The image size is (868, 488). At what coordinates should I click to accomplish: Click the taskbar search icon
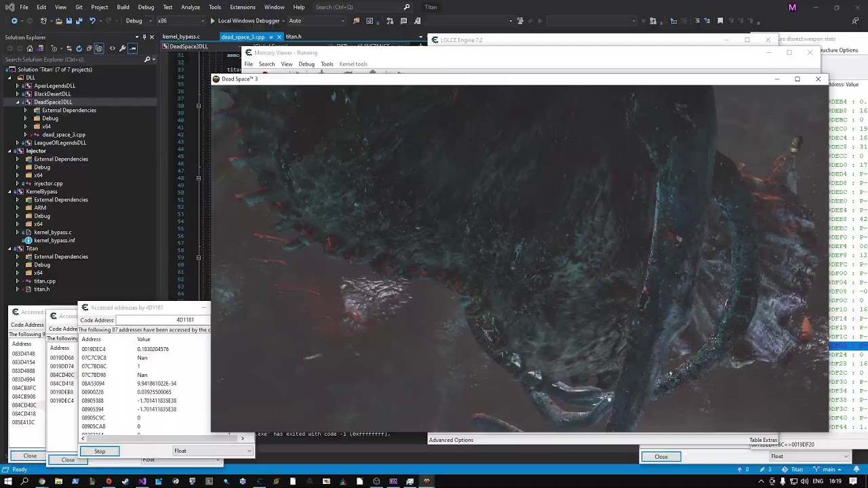point(24,481)
